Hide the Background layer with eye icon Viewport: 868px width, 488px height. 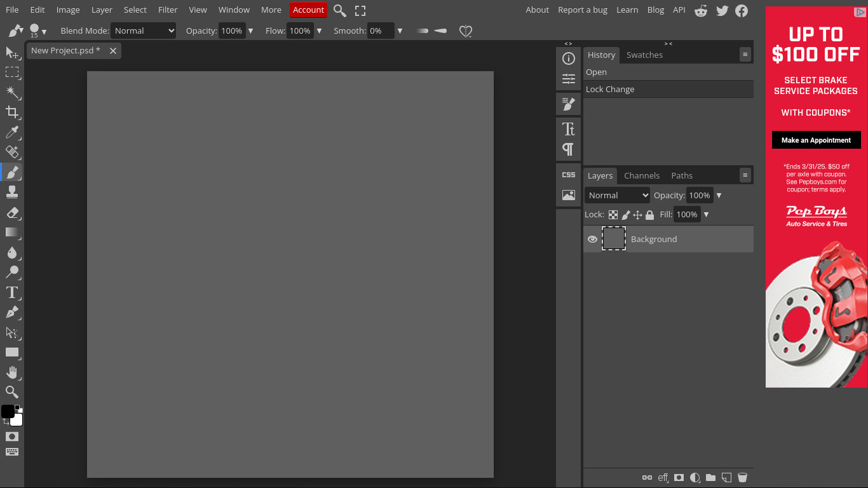(x=592, y=240)
